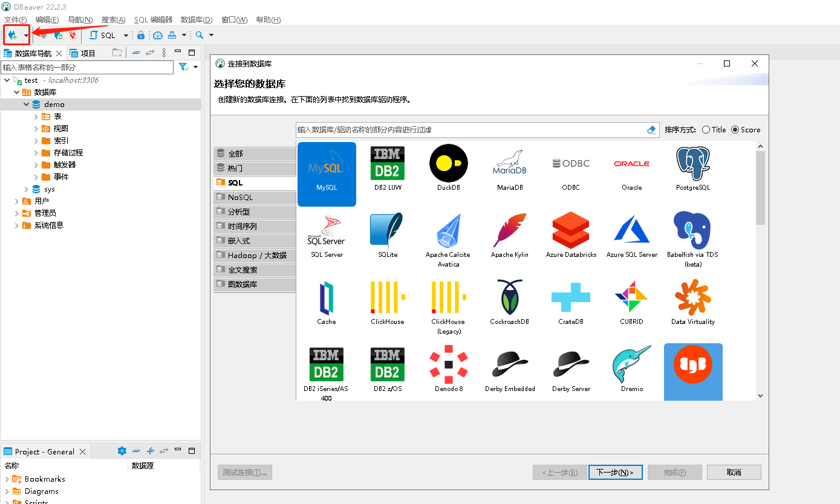Select 管理员 in the navigator tree

point(45,213)
